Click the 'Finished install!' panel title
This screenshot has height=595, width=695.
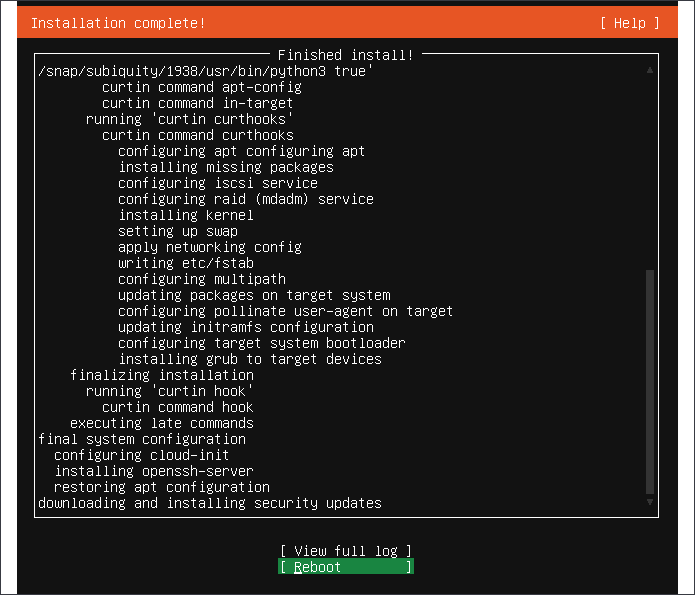tap(346, 55)
